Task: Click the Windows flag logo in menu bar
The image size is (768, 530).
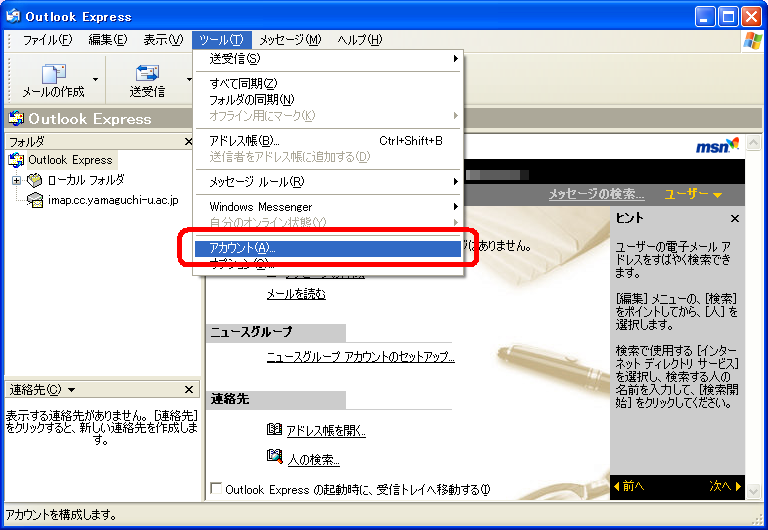Action: [x=752, y=40]
